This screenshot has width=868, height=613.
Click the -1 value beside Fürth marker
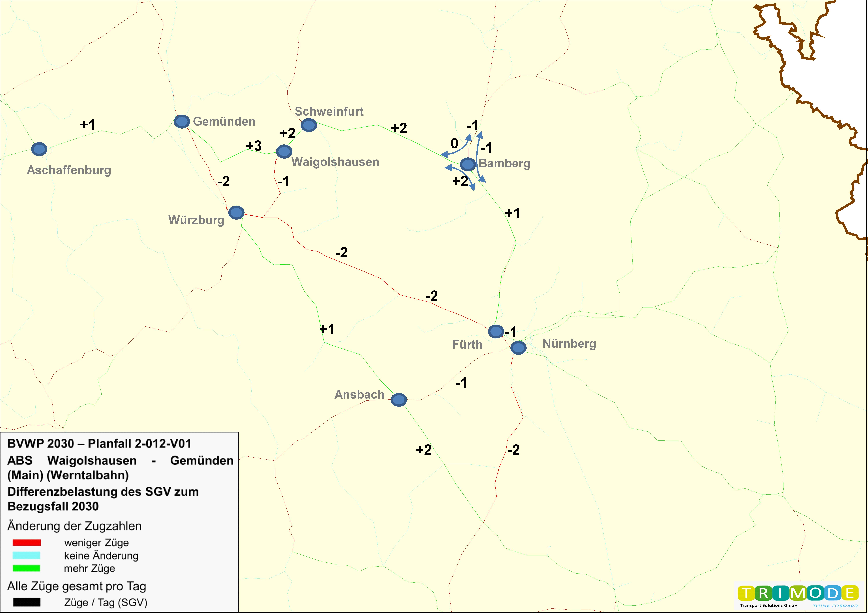[511, 332]
